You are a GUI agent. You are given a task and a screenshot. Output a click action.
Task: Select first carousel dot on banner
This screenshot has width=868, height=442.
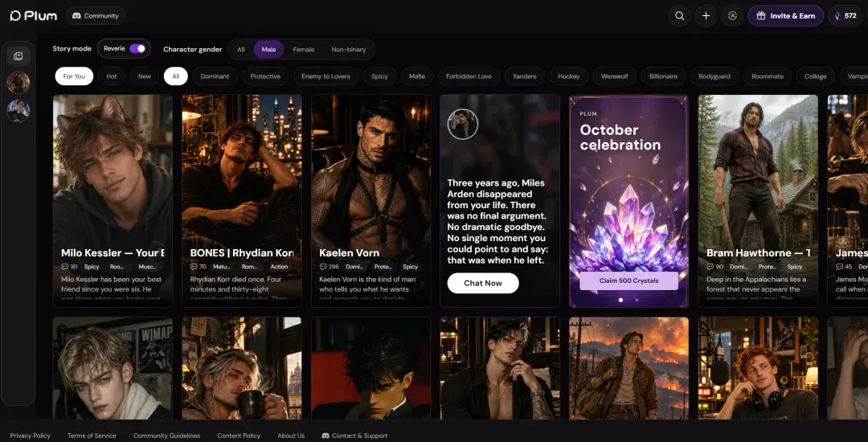click(620, 300)
